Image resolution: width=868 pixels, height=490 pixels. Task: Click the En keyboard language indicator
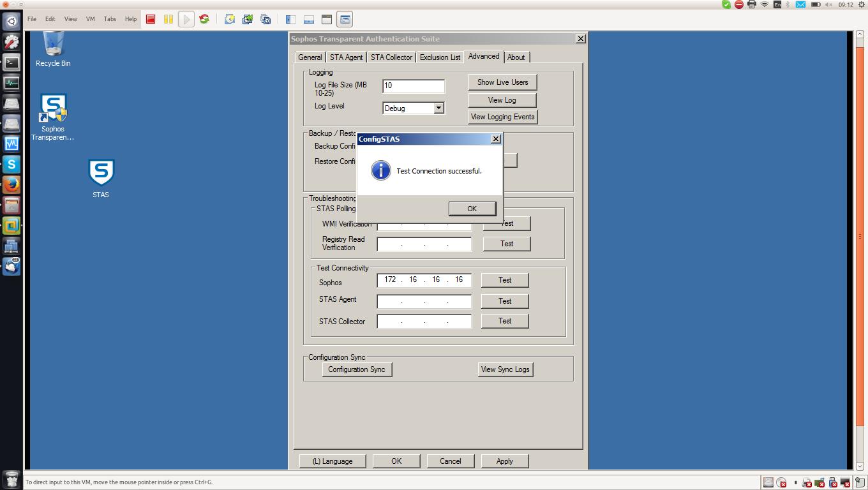click(777, 4)
